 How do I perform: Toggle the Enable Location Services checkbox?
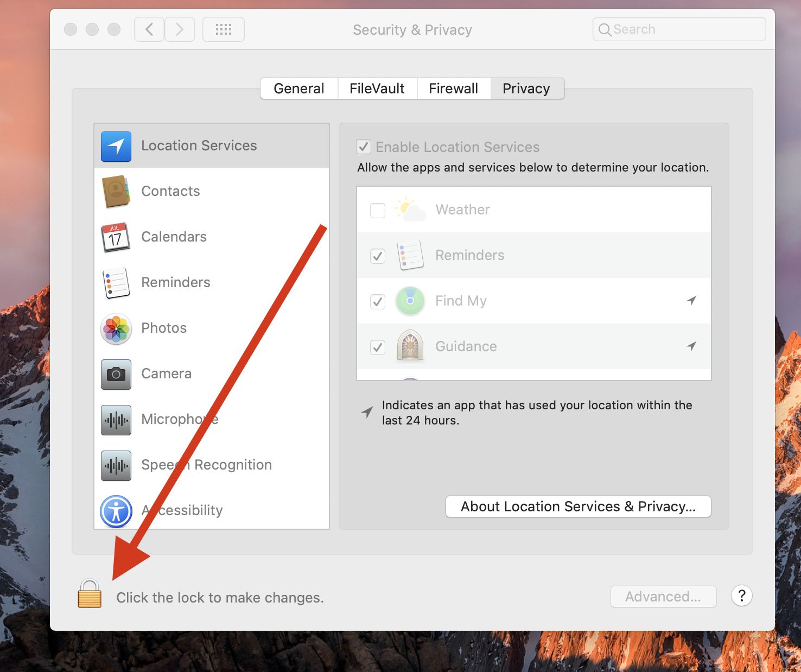coord(364,147)
